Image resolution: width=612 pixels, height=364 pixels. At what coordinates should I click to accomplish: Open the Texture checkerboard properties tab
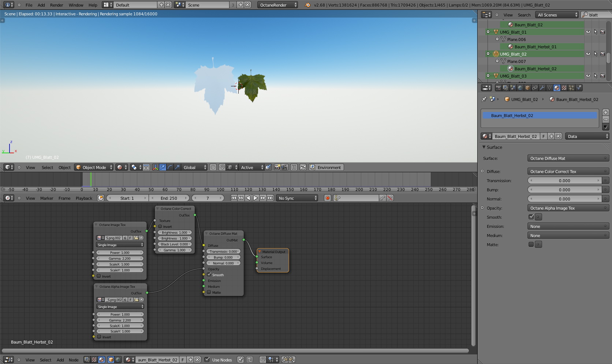564,88
